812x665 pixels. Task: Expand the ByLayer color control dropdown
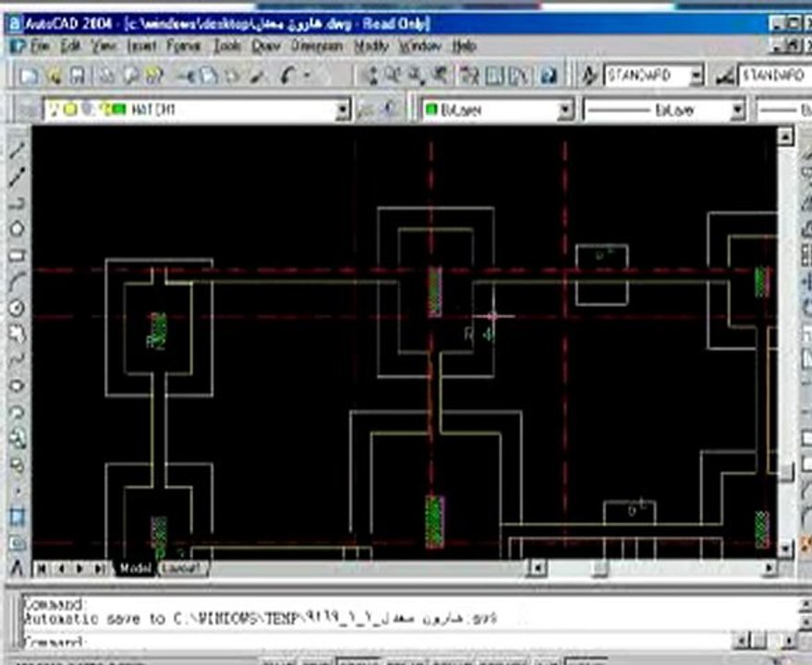565,110
